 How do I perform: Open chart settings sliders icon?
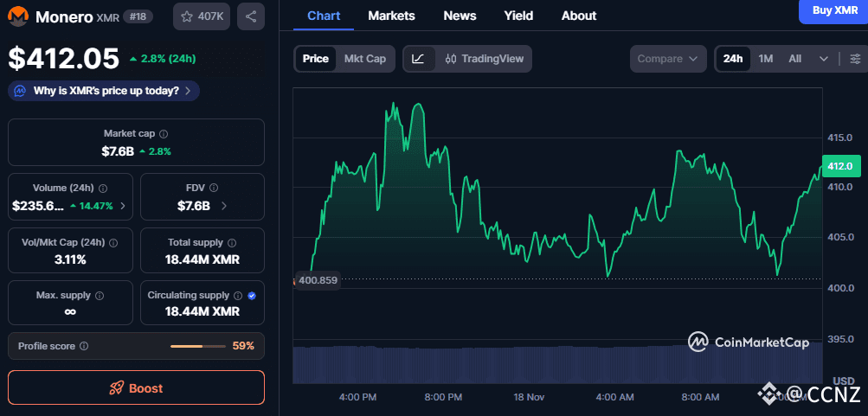(x=855, y=59)
